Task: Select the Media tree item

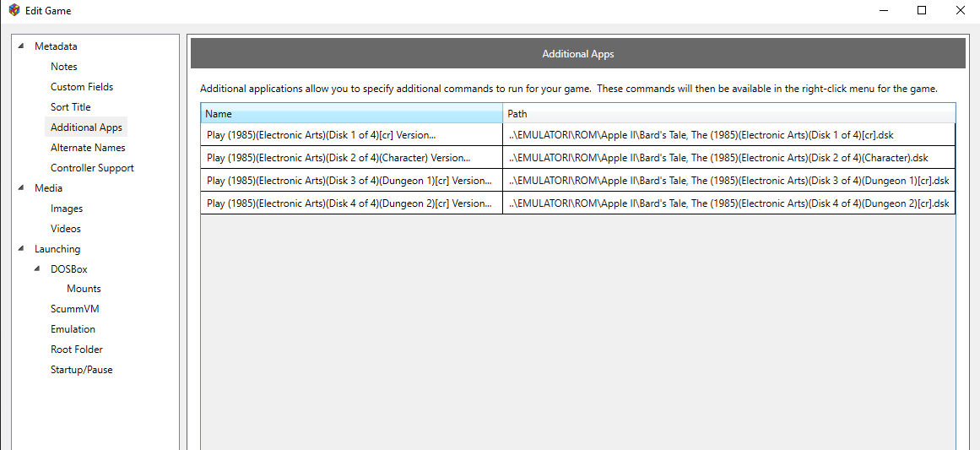Action: 48,188
